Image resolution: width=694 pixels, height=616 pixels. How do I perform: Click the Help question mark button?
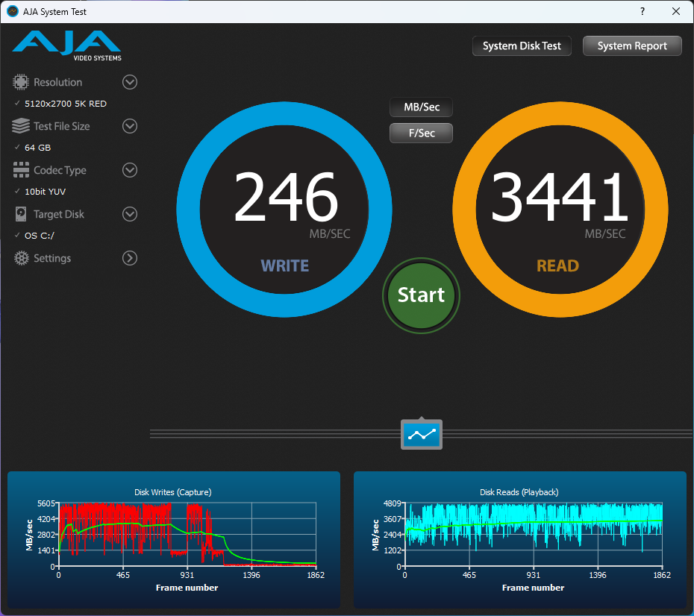643,12
